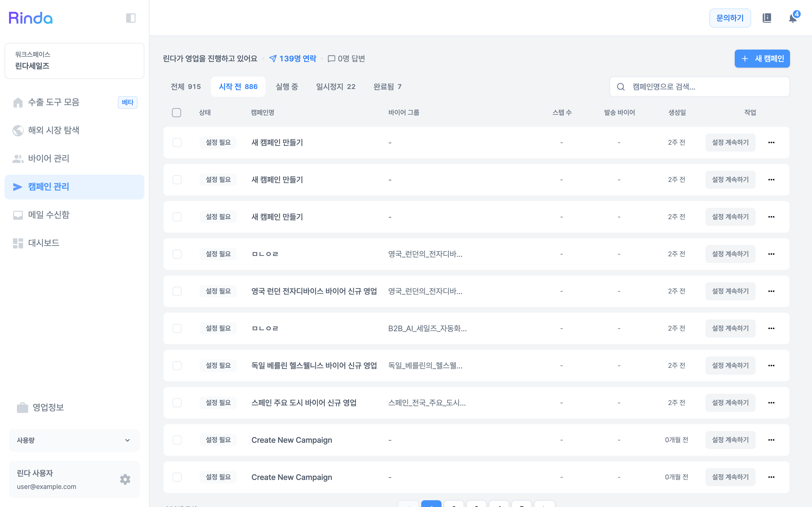Switch to the 전체 915 tab
This screenshot has height=507, width=812.
click(x=186, y=87)
